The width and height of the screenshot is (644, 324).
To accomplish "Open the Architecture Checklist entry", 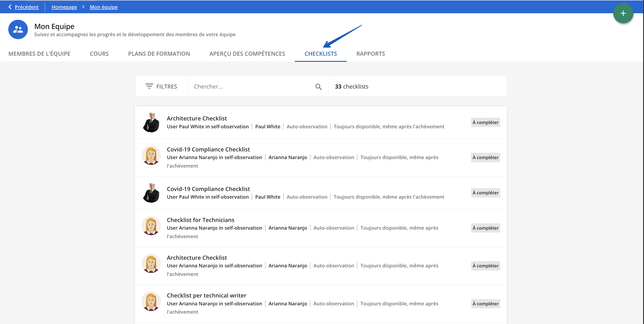I will click(197, 118).
